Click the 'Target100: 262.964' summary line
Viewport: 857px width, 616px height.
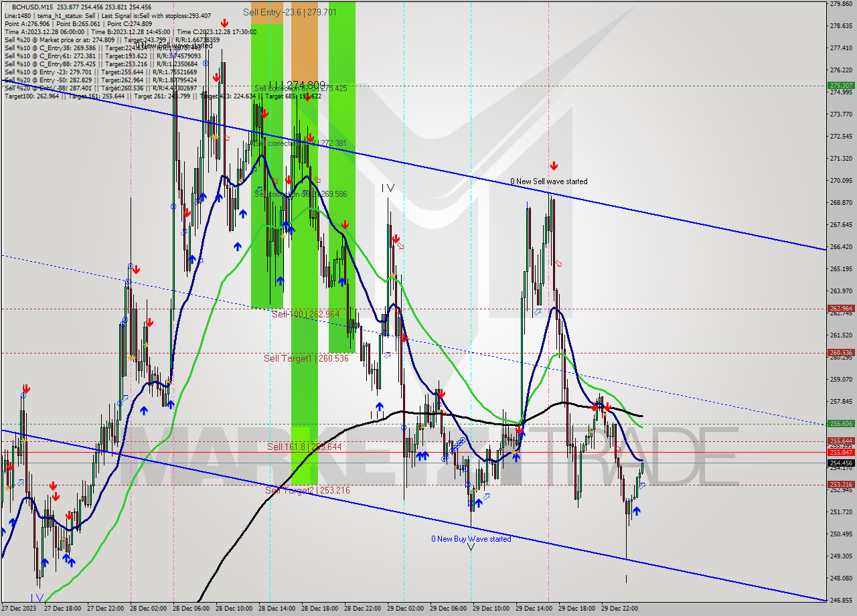coord(163,96)
